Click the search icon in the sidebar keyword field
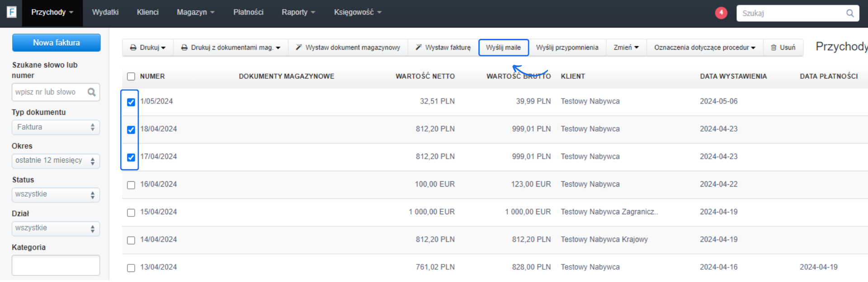868x282 pixels. coord(92,92)
